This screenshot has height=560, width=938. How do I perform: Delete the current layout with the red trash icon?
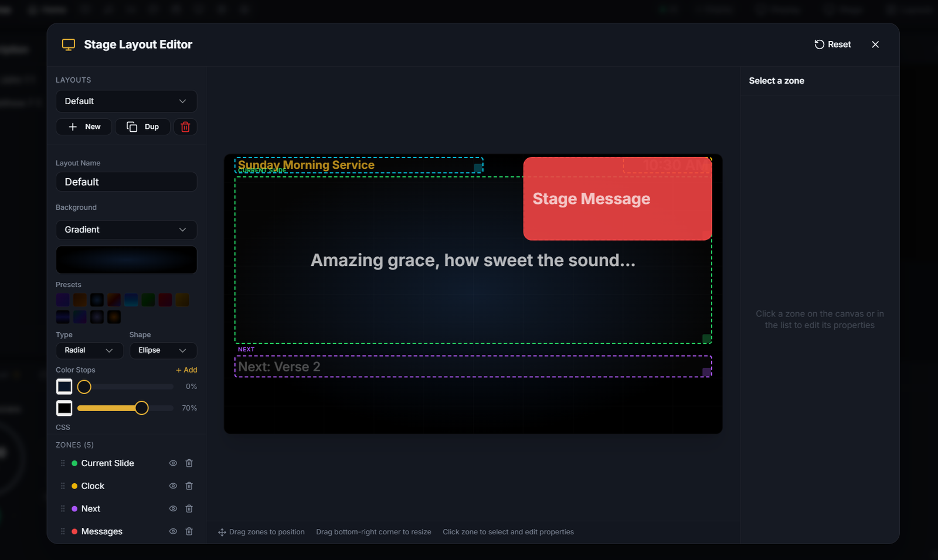pyautogui.click(x=185, y=127)
